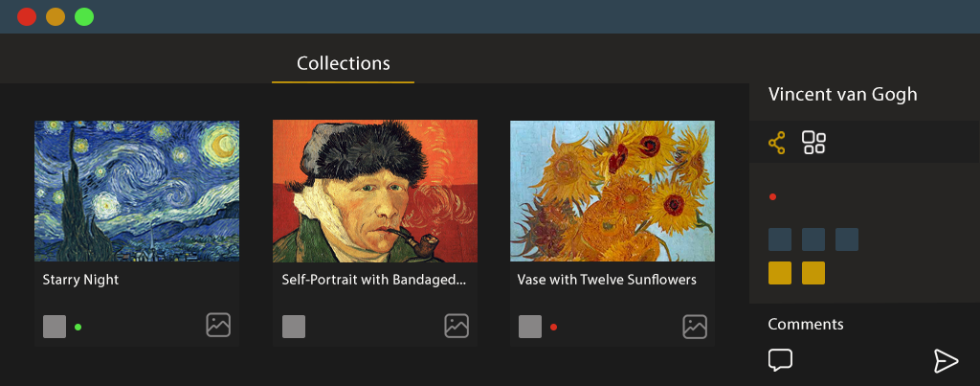Click the image icon on Sunflowers card
980x386 pixels.
[695, 326]
